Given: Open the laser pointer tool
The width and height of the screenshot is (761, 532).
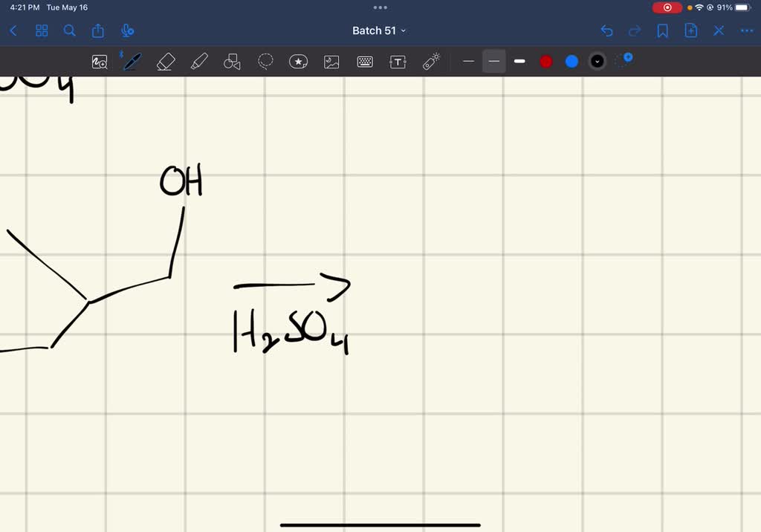Looking at the screenshot, I should 430,61.
